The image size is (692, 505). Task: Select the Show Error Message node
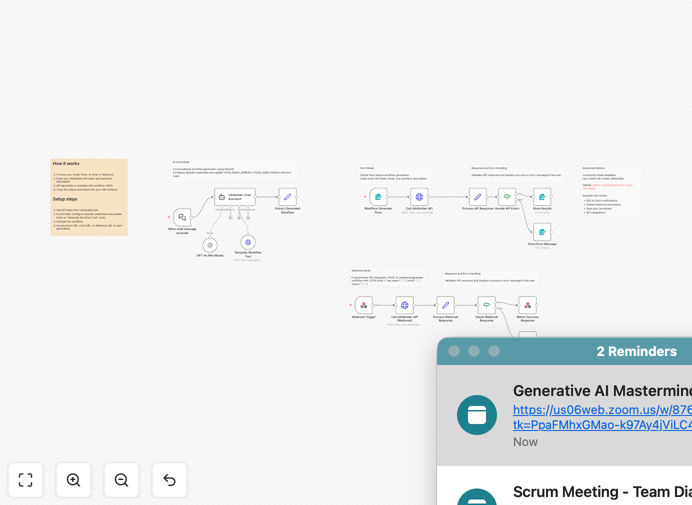pos(542,232)
